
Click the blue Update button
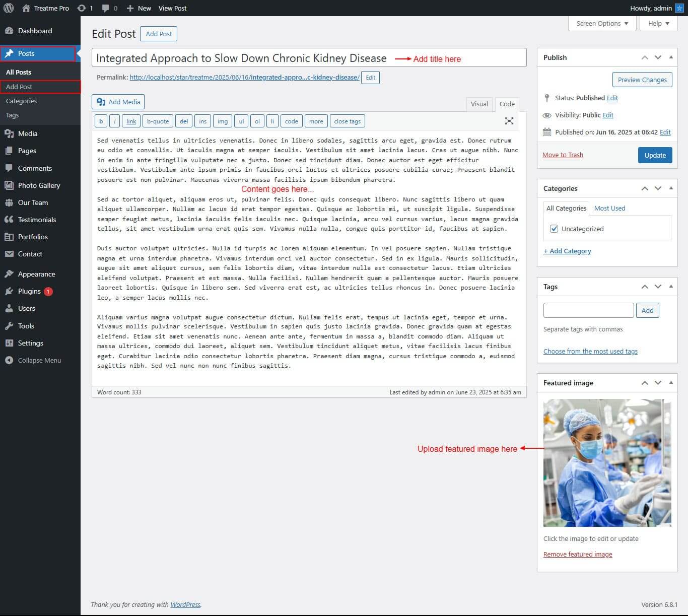[x=655, y=155]
